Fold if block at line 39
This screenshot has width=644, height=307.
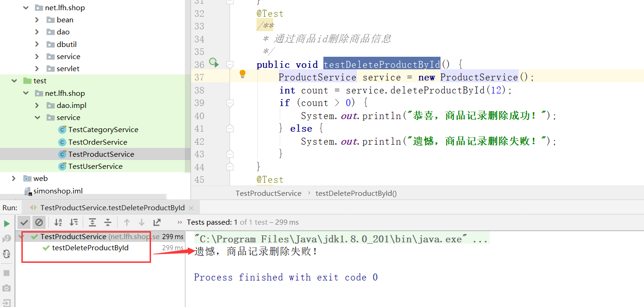230,103
